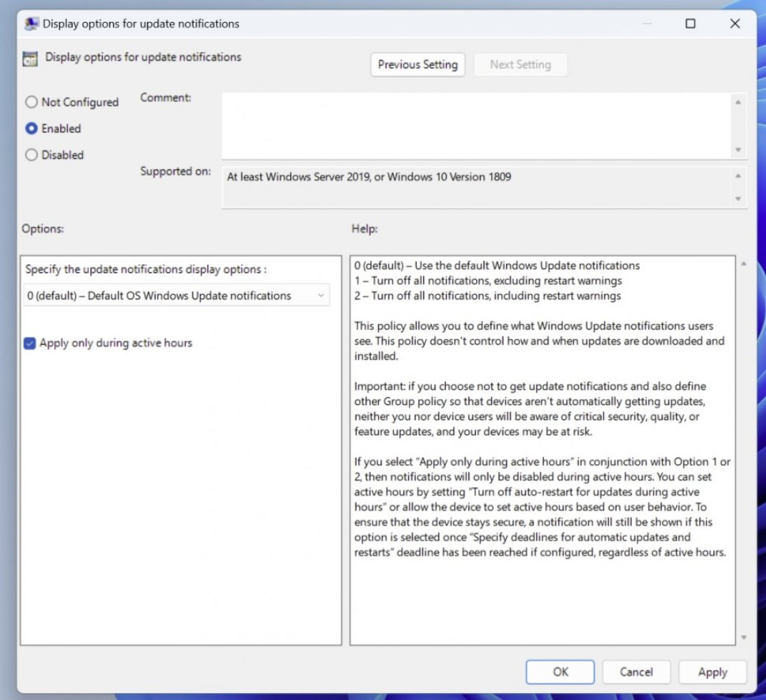Image resolution: width=766 pixels, height=700 pixels.
Task: Click '1 – Turn off all notifications, excluding' line
Action: coord(488,281)
